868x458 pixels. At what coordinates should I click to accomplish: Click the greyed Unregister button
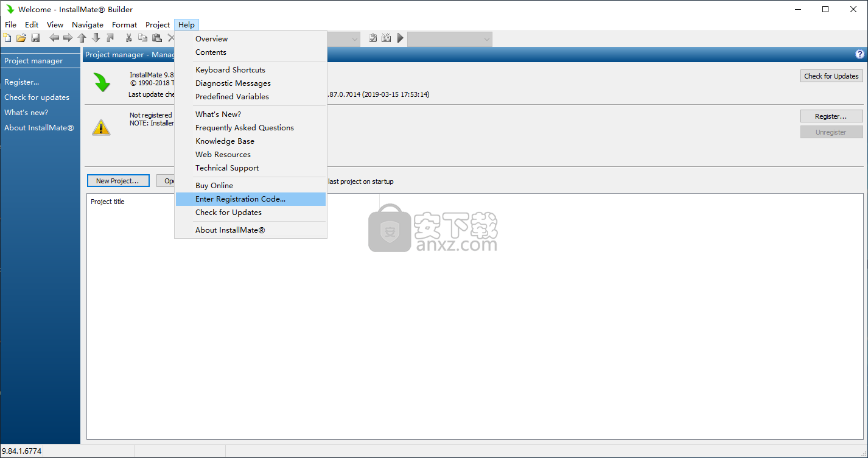[831, 132]
